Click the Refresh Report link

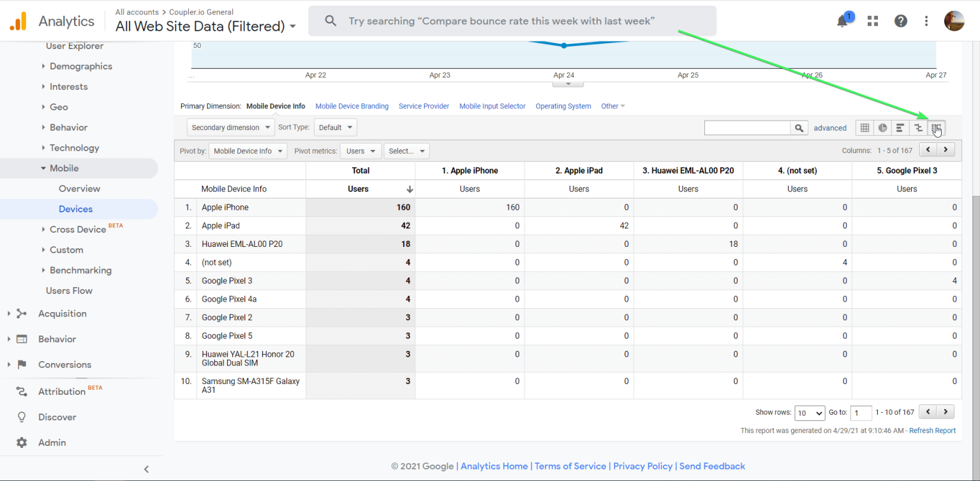[933, 430]
